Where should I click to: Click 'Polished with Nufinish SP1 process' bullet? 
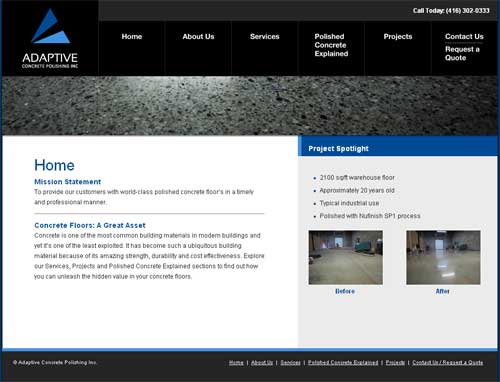(x=370, y=216)
